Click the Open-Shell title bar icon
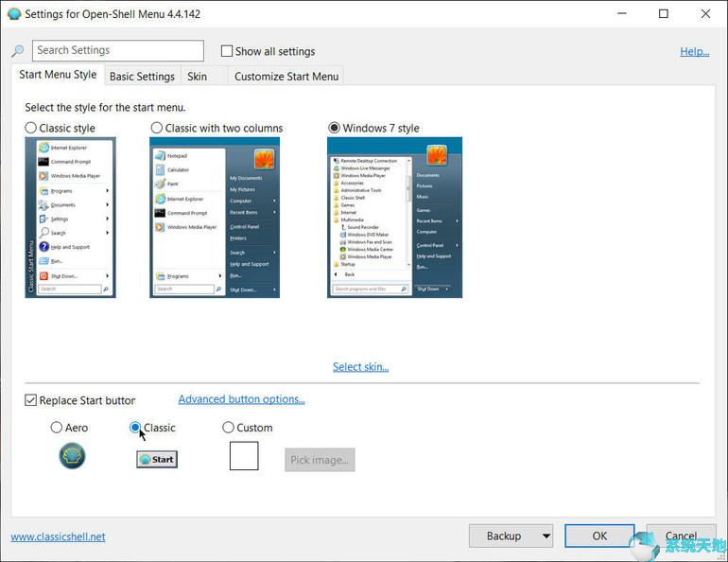The image size is (728, 562). tap(14, 14)
